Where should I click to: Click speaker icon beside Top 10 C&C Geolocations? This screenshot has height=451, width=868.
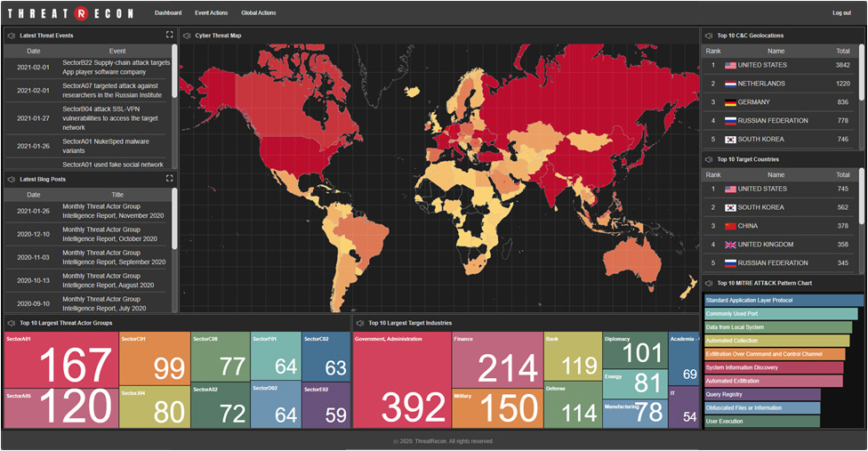(x=709, y=36)
